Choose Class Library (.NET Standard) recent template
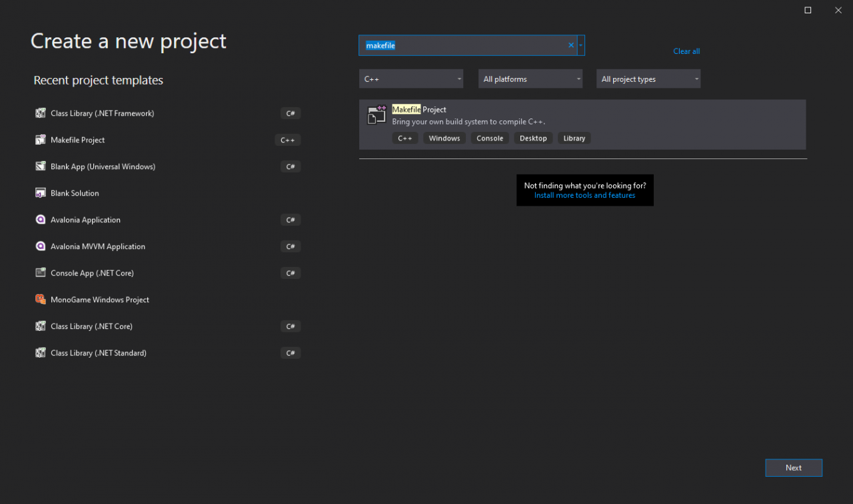The width and height of the screenshot is (853, 504). click(99, 353)
